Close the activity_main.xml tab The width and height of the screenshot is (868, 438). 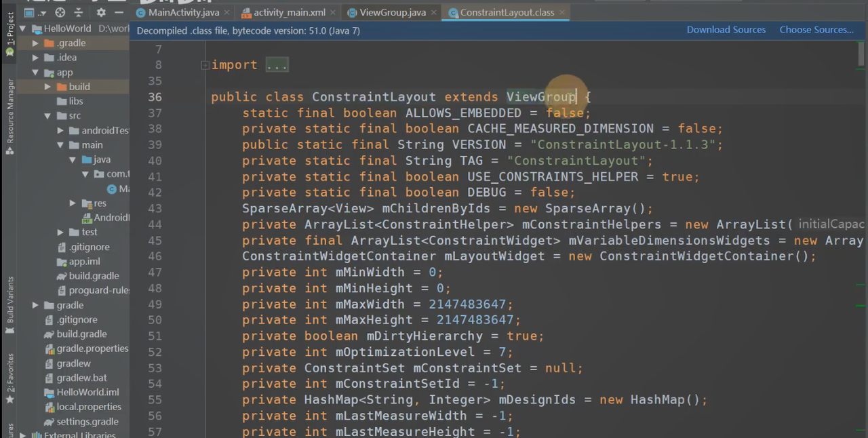[x=332, y=12]
